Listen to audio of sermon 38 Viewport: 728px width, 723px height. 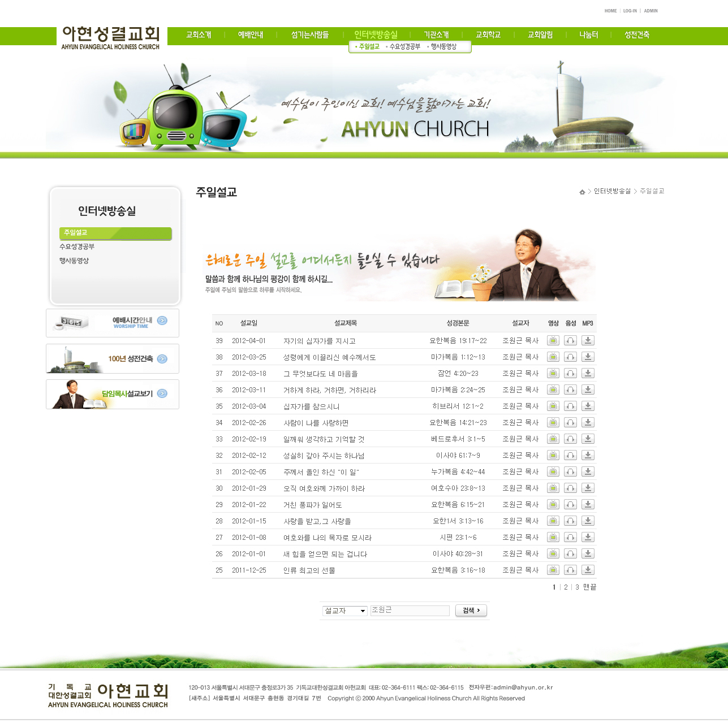570,357
